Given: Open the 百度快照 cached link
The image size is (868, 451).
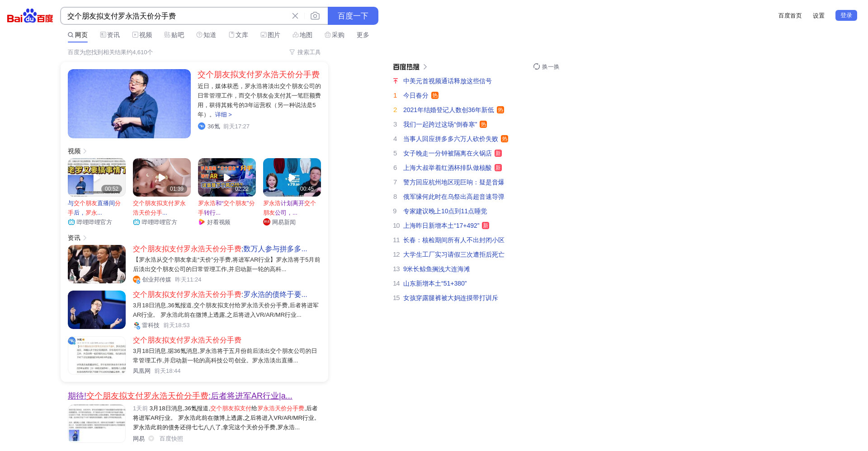Looking at the screenshot, I should pos(171,439).
